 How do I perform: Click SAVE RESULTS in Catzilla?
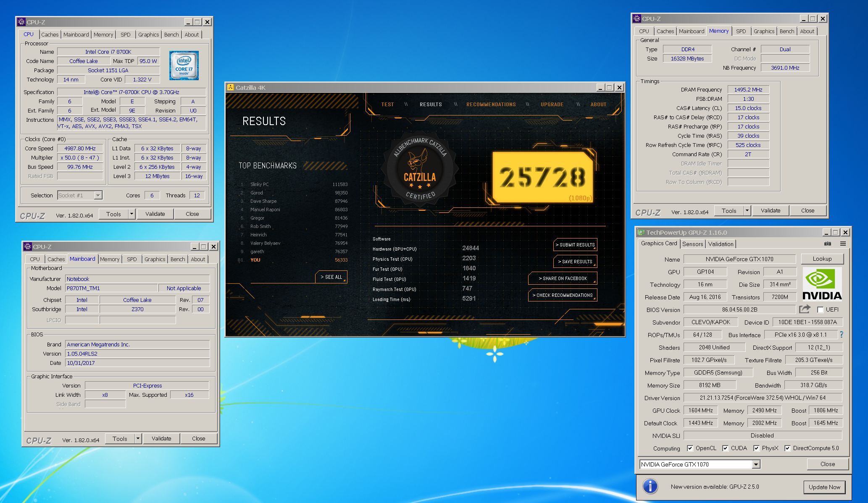(x=575, y=262)
